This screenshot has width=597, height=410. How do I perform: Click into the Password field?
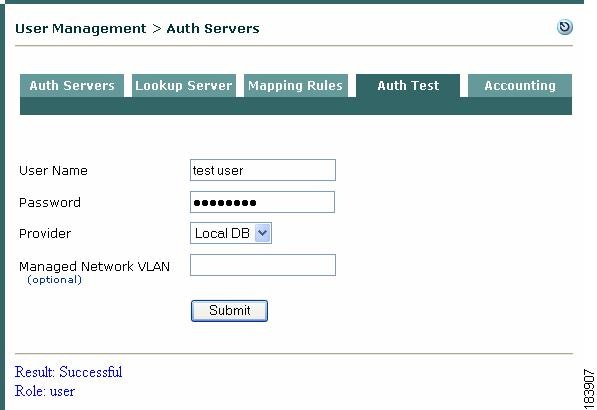(262, 202)
